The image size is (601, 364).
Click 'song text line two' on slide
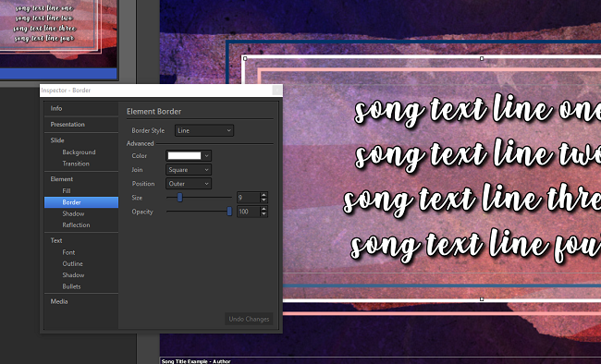tap(478, 154)
